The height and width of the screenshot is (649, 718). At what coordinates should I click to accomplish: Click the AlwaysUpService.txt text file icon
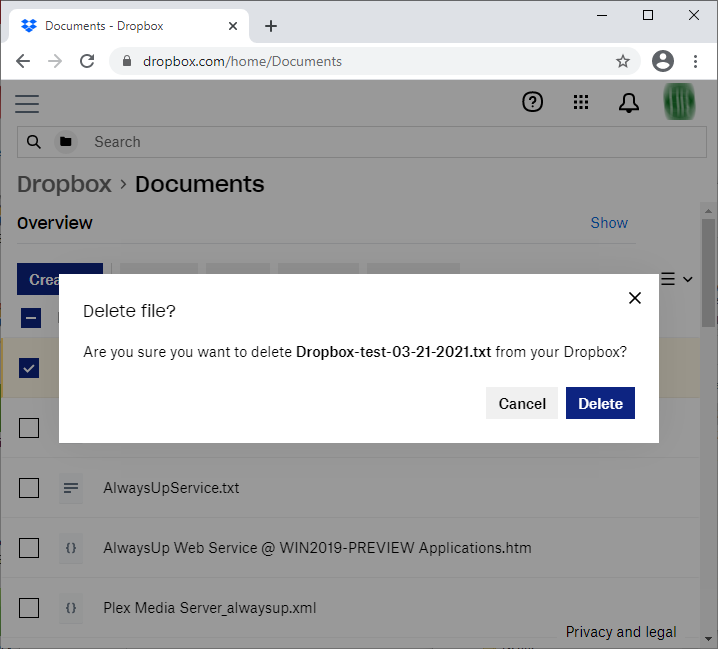click(x=71, y=488)
